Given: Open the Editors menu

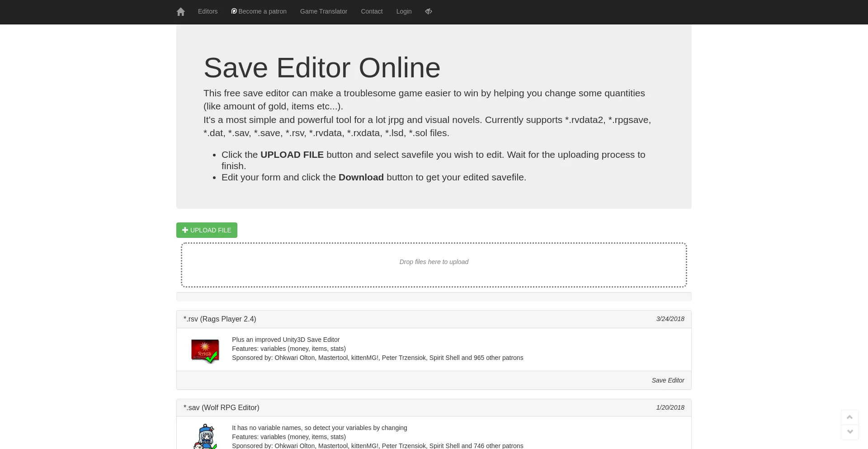Looking at the screenshot, I should [x=208, y=11].
